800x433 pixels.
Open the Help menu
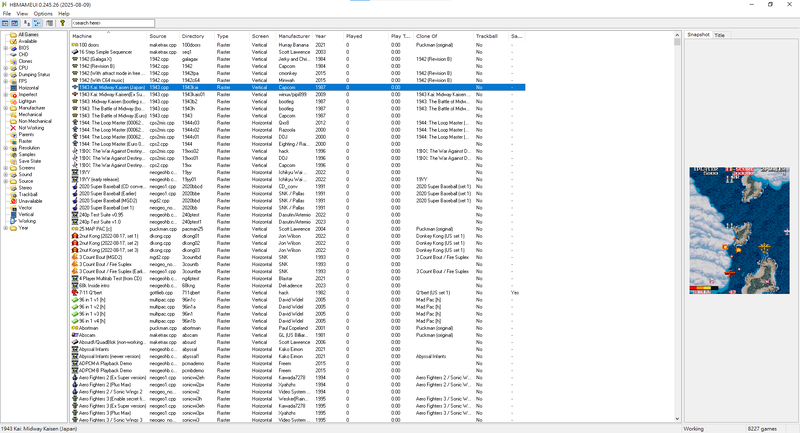[64, 14]
